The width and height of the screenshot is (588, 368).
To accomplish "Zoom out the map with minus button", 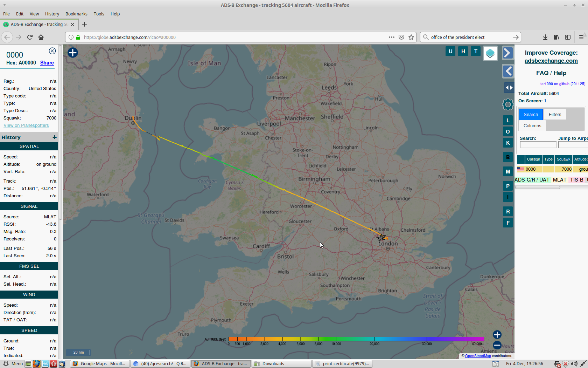I will click(x=497, y=345).
